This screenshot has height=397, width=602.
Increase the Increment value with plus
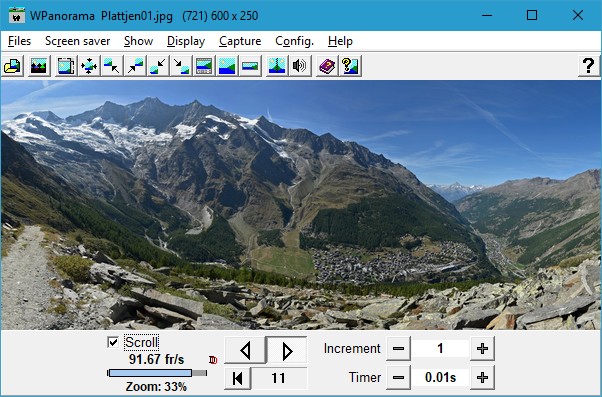[x=482, y=349]
